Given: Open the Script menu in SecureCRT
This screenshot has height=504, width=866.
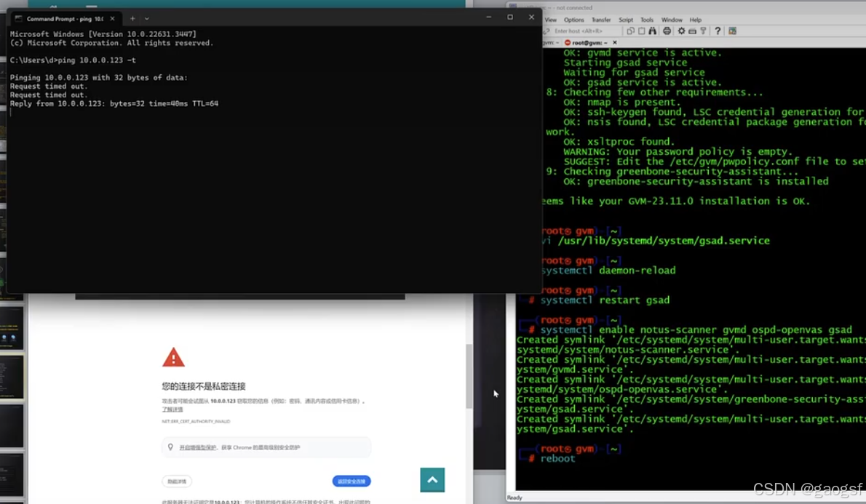Looking at the screenshot, I should pyautogui.click(x=626, y=20).
